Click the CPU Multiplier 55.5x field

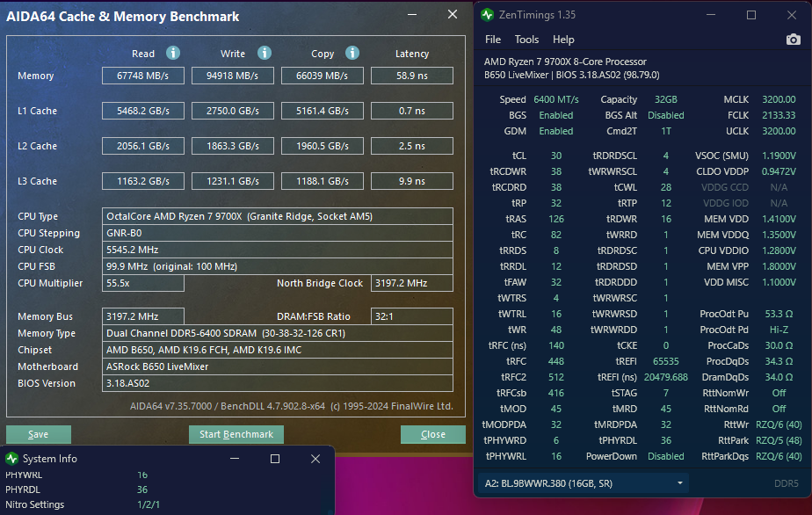click(143, 283)
